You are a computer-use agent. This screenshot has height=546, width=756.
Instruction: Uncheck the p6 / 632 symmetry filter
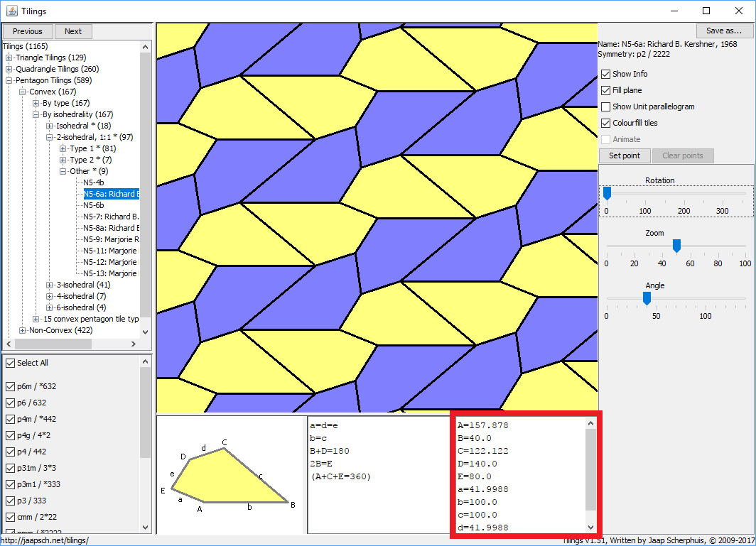pos(10,403)
